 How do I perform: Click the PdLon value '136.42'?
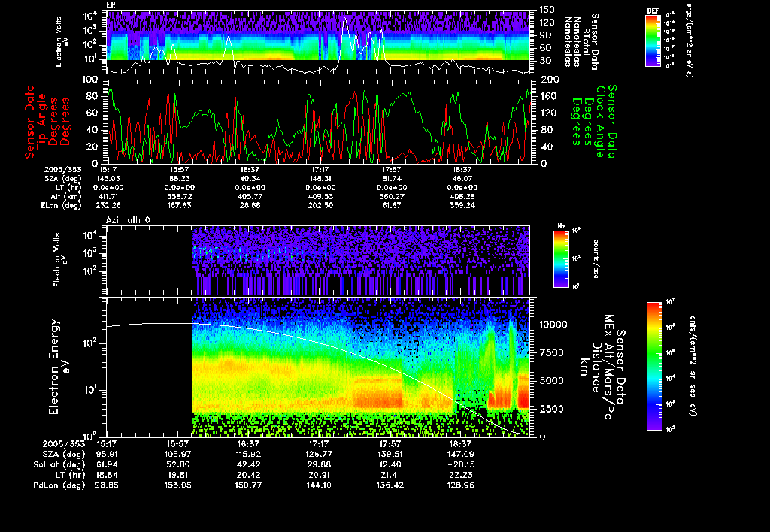point(390,485)
